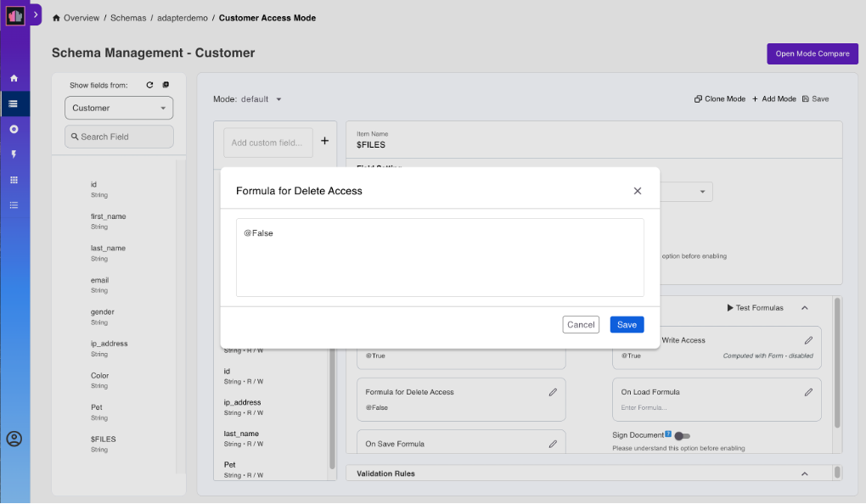Click the mode fields list scrollbar
This screenshot has height=504, width=866.
[x=332, y=408]
